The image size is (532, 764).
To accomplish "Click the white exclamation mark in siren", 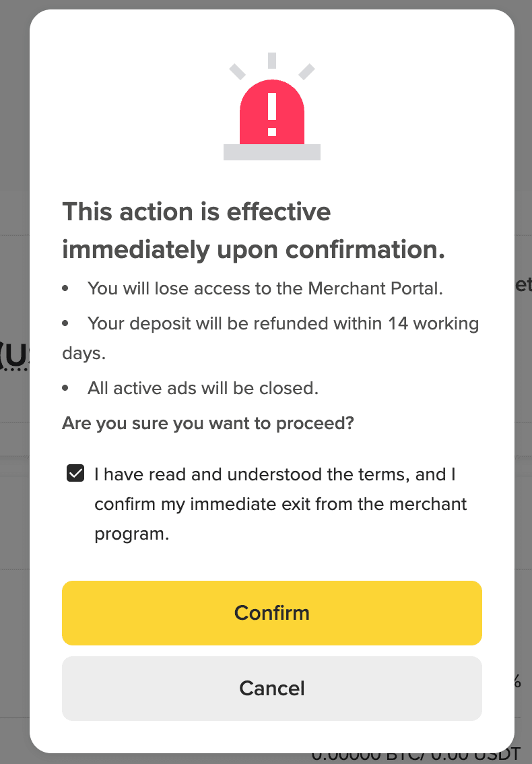I will click(x=272, y=115).
